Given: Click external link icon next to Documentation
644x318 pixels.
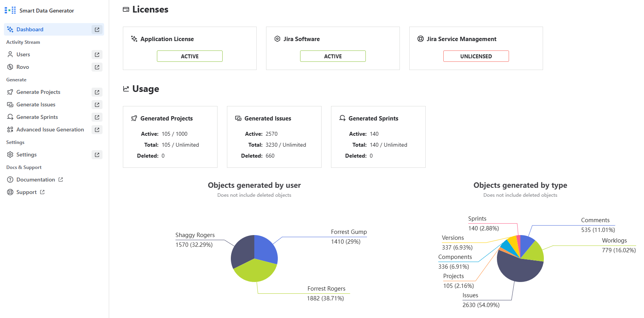Looking at the screenshot, I should coord(61,180).
